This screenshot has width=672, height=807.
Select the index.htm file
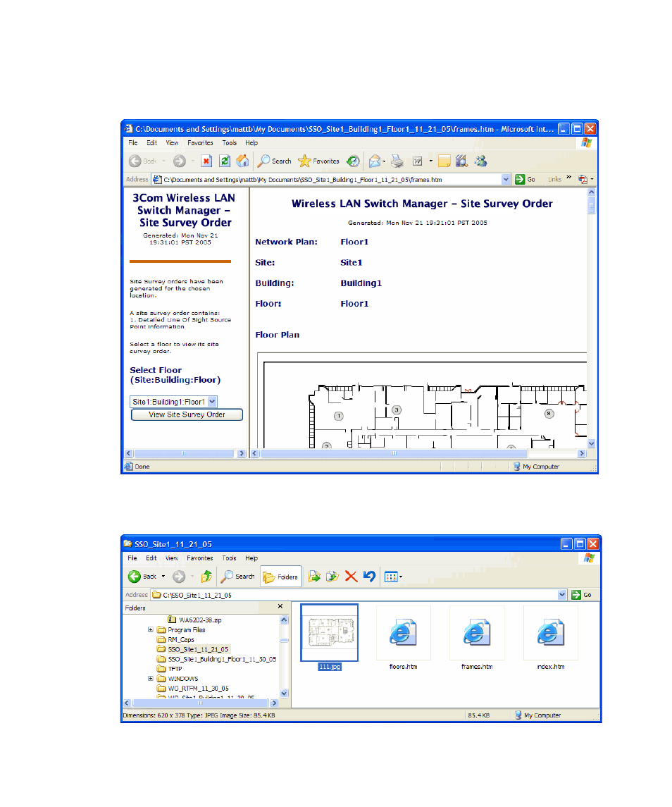pos(551,638)
